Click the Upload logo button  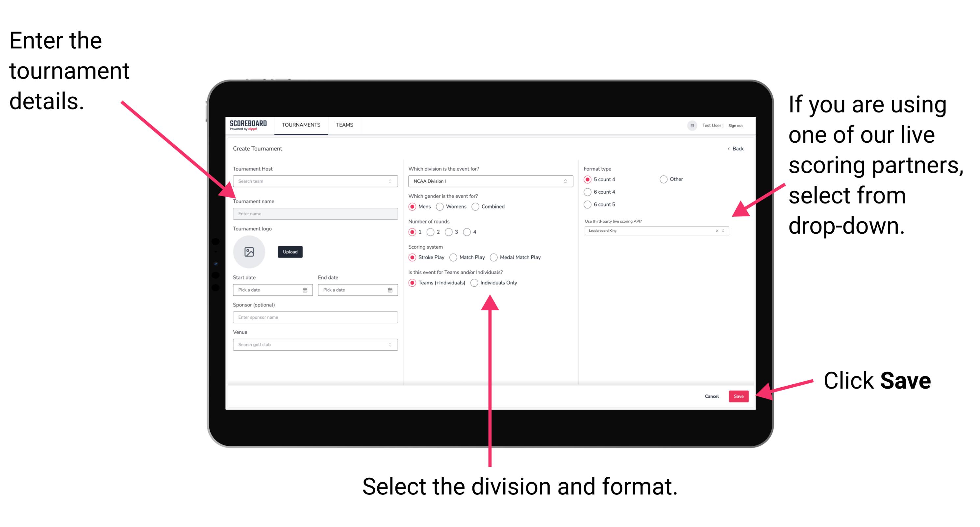tap(290, 252)
